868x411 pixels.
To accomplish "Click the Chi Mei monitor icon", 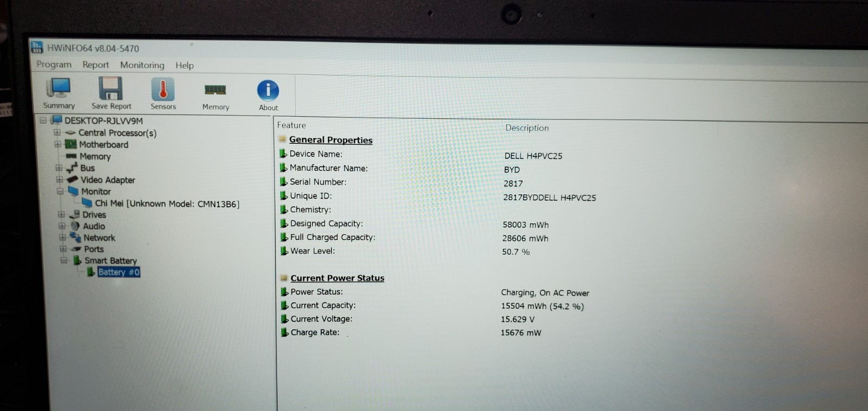I will point(87,203).
